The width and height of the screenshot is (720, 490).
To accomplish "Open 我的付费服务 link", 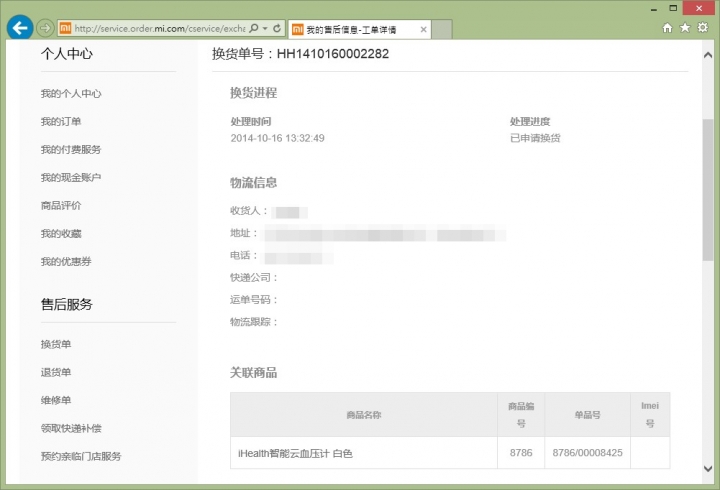I will (71, 150).
